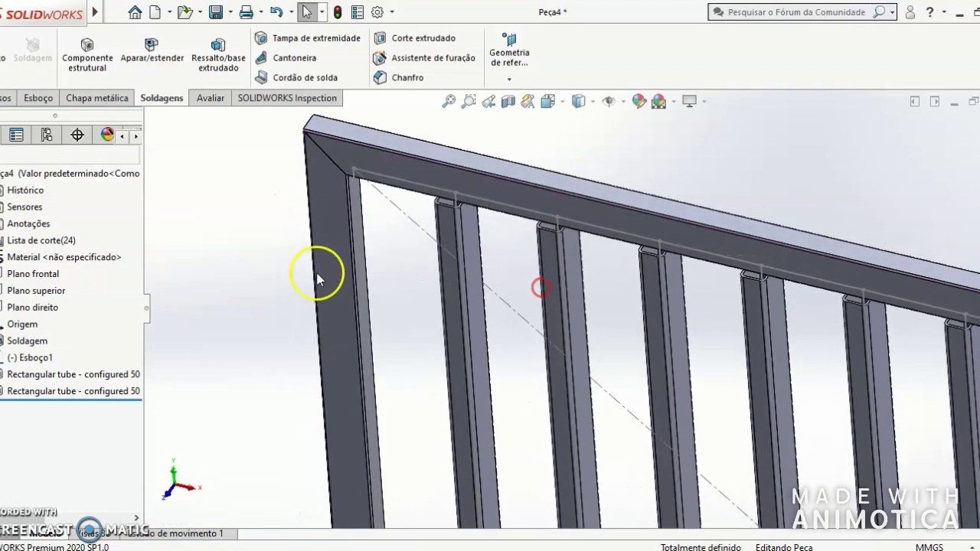Apply a Chanfro
980x551 pixels.
click(x=398, y=77)
